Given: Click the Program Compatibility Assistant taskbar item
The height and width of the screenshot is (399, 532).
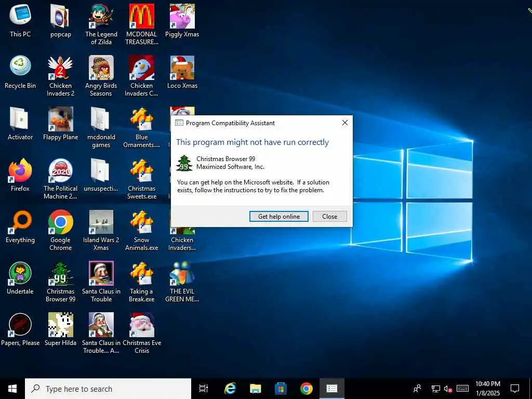Looking at the screenshot, I should coord(331,389).
